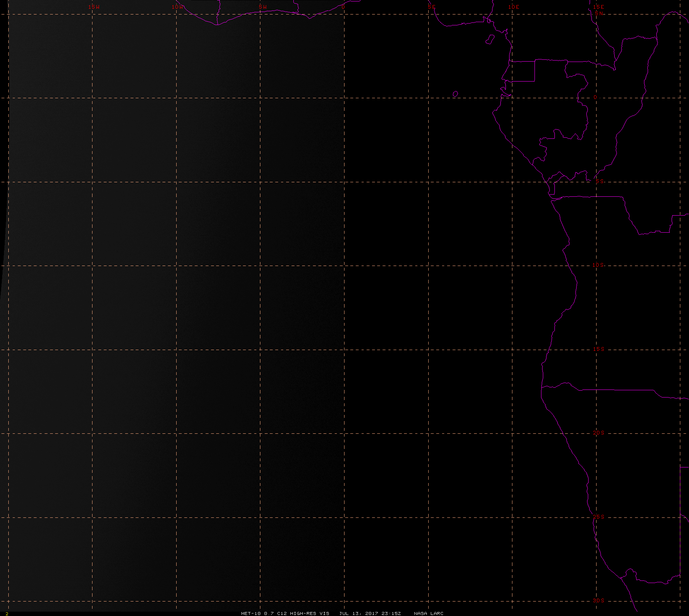Click the 10S latitude label

click(x=598, y=265)
